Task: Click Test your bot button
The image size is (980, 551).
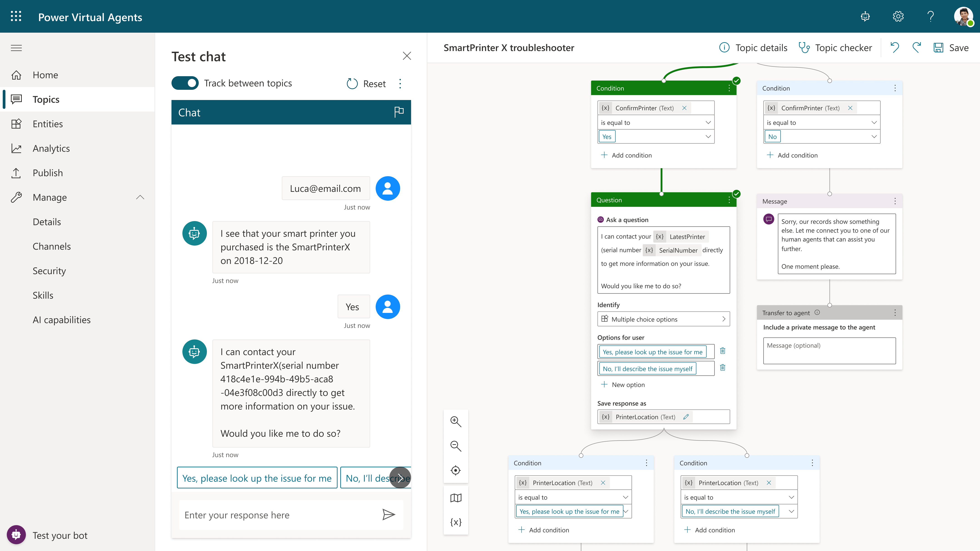Action: pos(47,535)
